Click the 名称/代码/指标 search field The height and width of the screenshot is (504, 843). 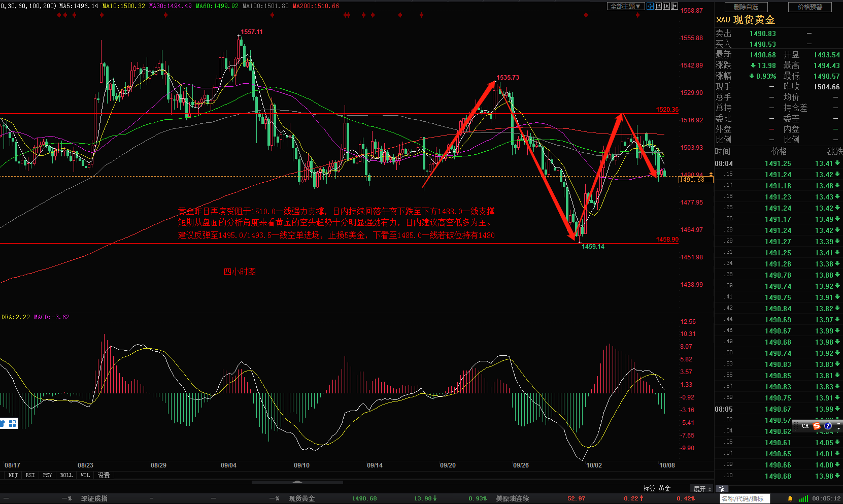click(x=745, y=499)
